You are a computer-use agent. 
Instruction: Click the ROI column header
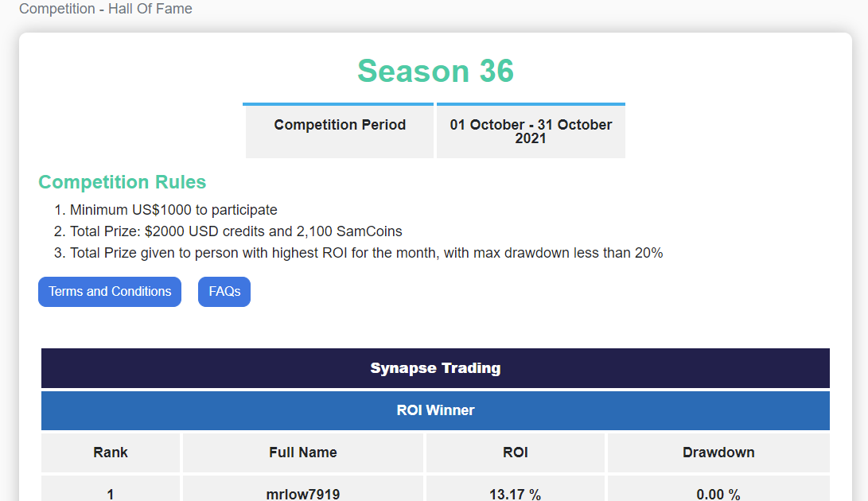click(516, 452)
